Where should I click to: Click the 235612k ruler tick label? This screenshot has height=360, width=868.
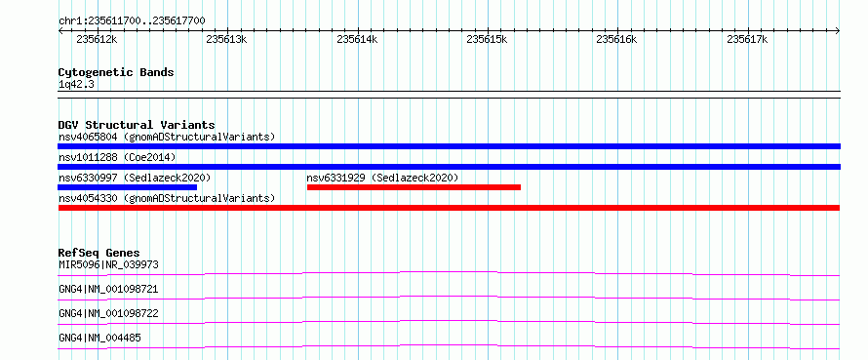click(x=97, y=39)
